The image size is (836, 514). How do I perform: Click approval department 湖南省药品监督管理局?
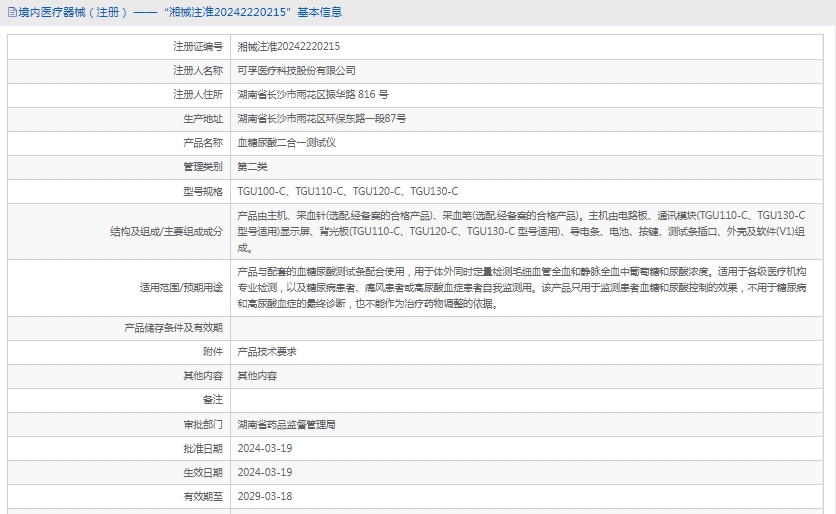(286, 424)
